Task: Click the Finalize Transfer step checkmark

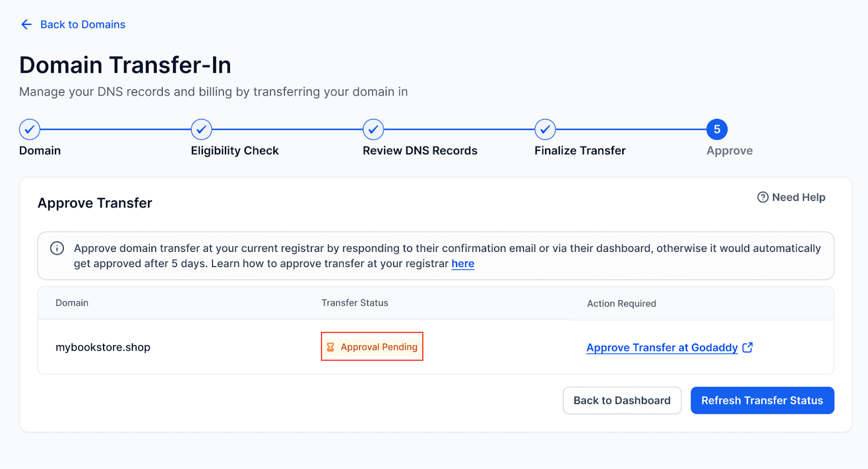Action: tap(545, 129)
